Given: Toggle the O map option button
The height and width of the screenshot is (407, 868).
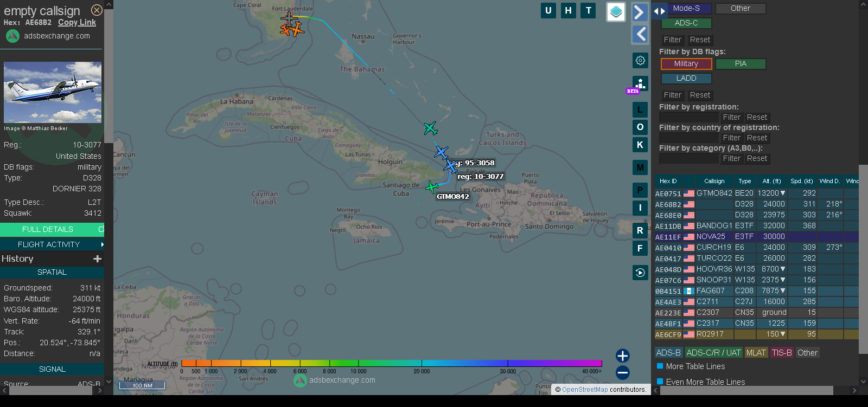Looking at the screenshot, I should [640, 127].
